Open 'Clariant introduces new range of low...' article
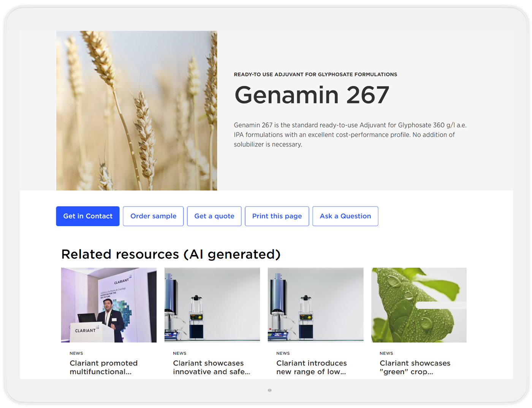Screen dimensions: 532x408 (x=312, y=367)
